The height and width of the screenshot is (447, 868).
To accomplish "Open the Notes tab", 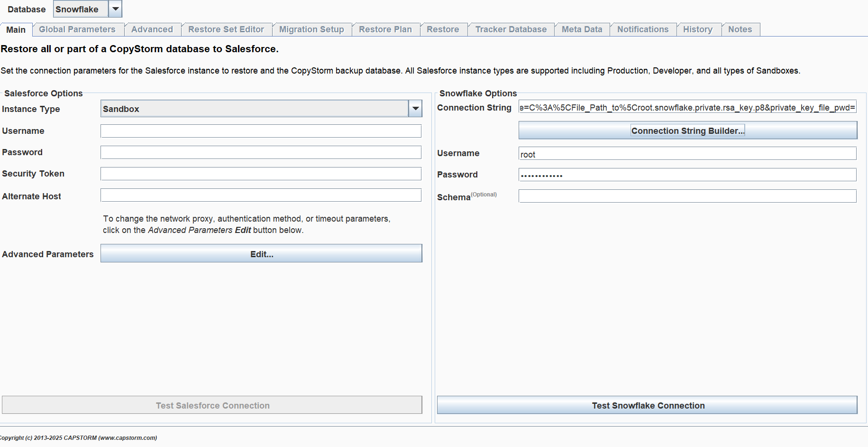I will (x=740, y=29).
